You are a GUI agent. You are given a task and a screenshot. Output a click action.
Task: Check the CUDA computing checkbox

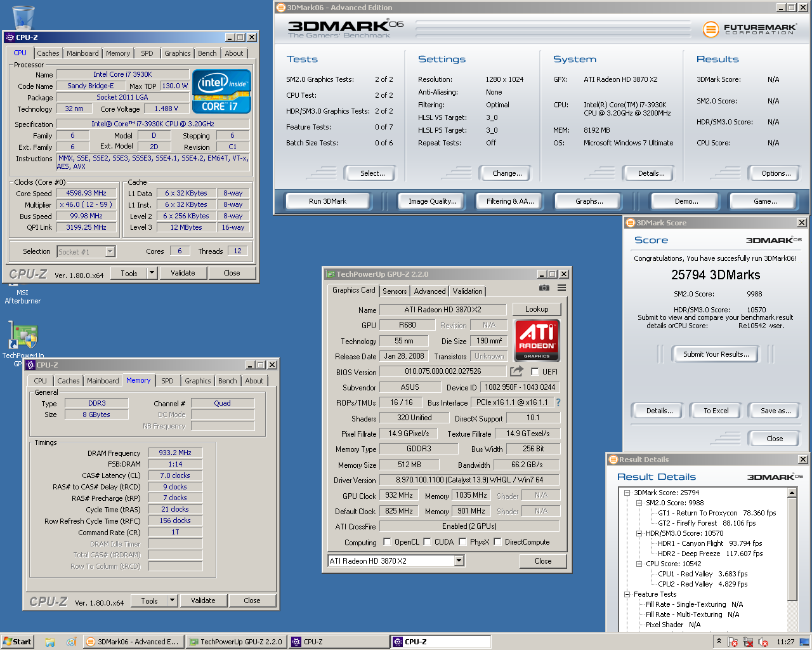[x=427, y=541]
